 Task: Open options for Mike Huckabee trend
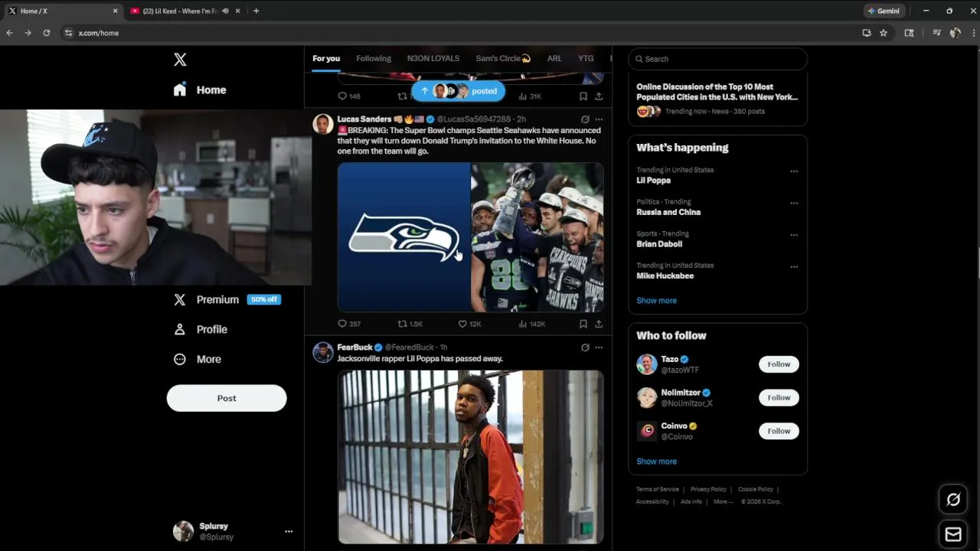794,267
